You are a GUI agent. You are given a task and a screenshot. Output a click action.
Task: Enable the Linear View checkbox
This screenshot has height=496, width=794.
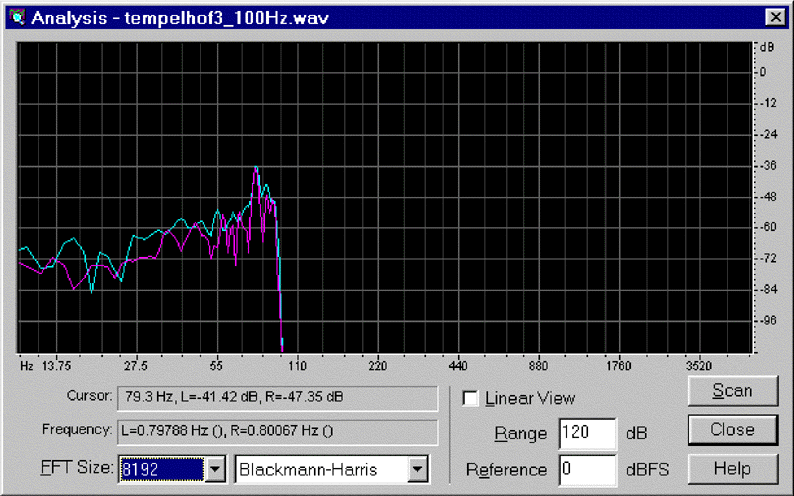tap(470, 399)
